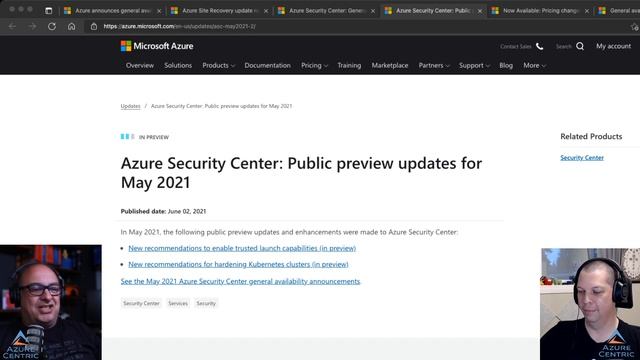The height and width of the screenshot is (360, 640).
Task: Click the left presenter webcam thumbnail
Action: 51,302
